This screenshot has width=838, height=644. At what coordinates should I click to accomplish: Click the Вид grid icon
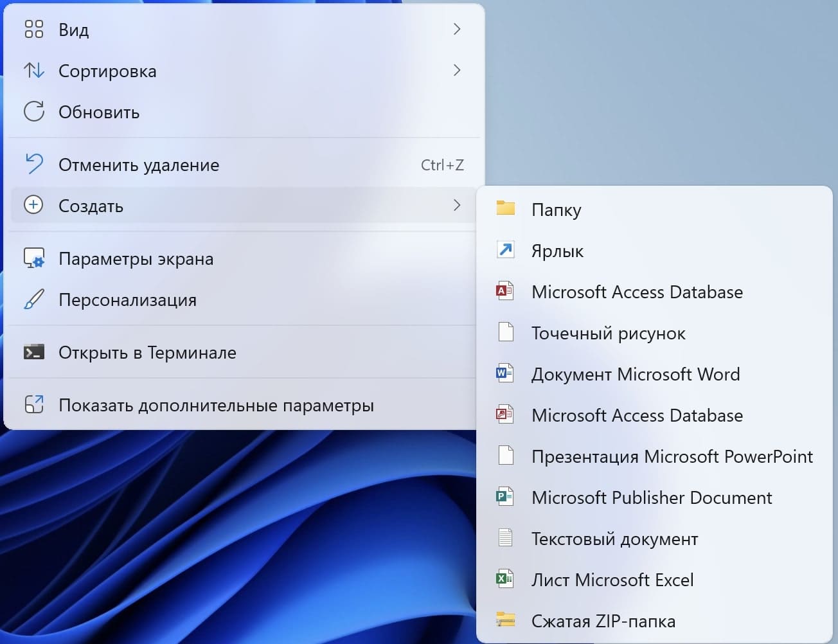33,29
